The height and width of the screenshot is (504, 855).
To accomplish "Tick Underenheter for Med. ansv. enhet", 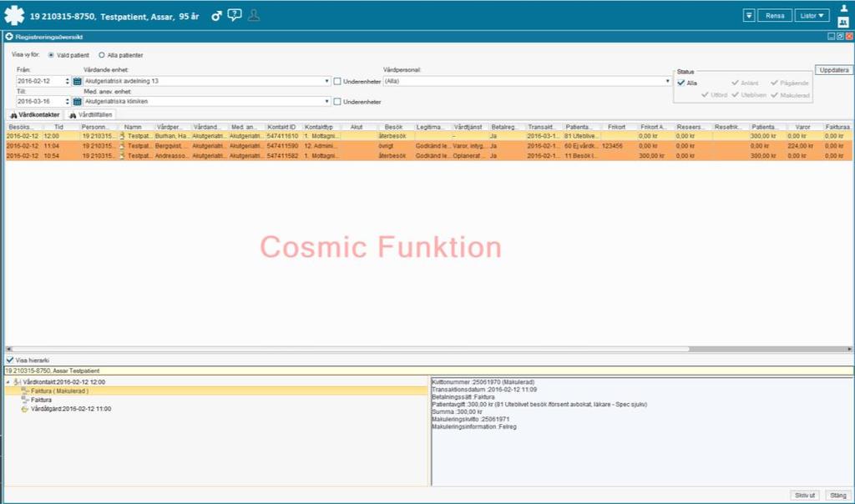I will click(337, 101).
